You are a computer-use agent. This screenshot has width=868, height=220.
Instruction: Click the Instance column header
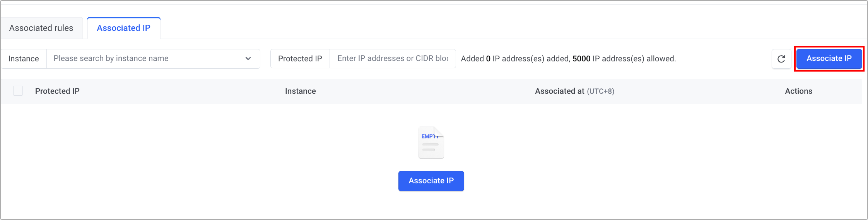(300, 91)
